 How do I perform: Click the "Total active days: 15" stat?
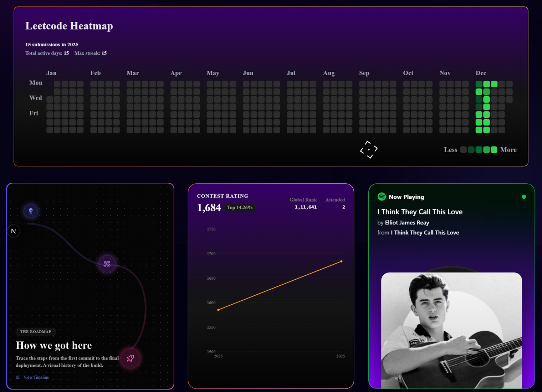47,53
